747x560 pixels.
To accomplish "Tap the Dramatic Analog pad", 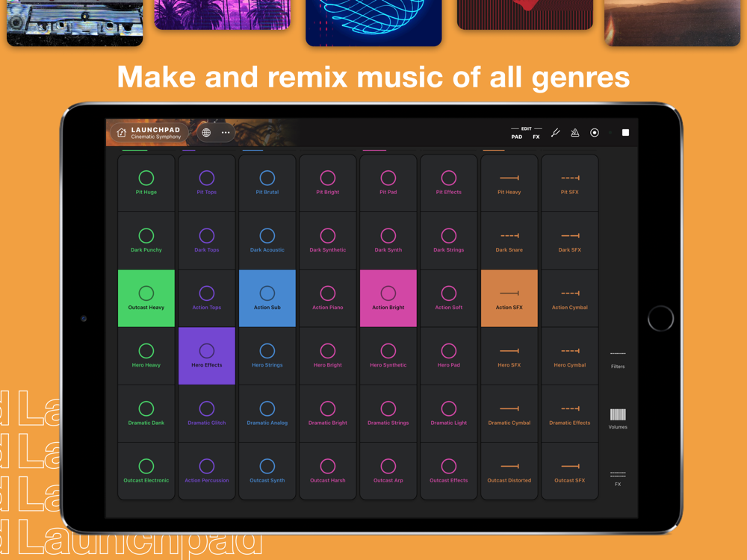I will pyautogui.click(x=267, y=414).
